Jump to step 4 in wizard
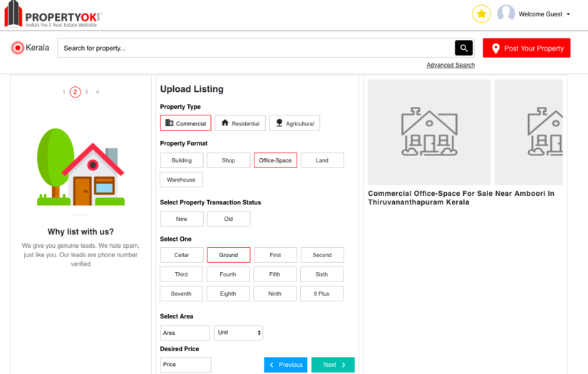588x374 pixels. click(x=98, y=92)
